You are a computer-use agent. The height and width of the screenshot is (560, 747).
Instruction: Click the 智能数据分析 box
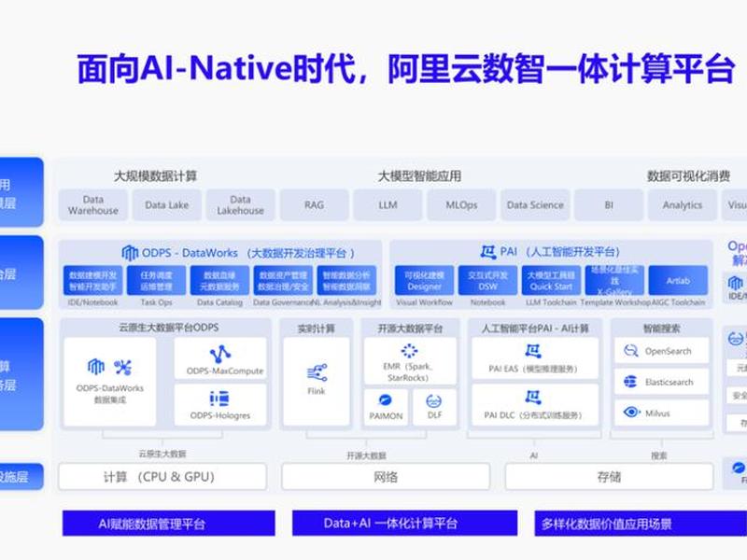coord(346,281)
